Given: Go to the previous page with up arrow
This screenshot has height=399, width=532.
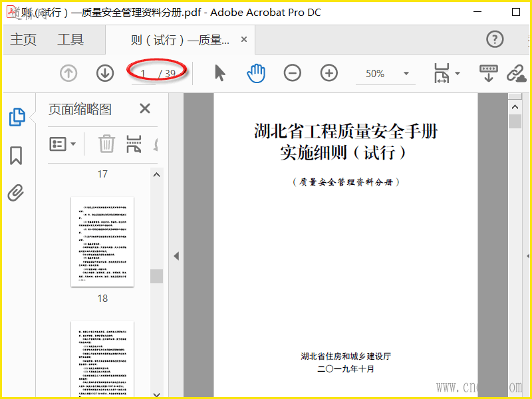Looking at the screenshot, I should pos(68,73).
